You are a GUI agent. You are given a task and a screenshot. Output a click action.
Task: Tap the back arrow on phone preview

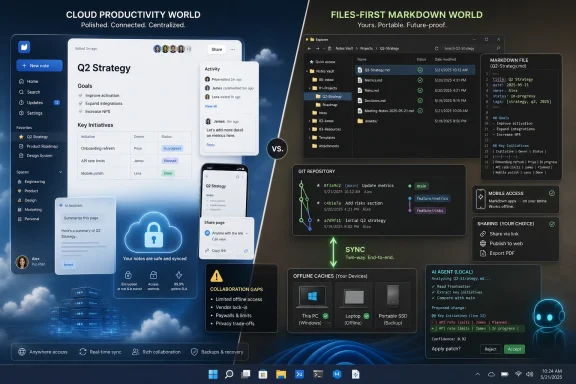207,177
